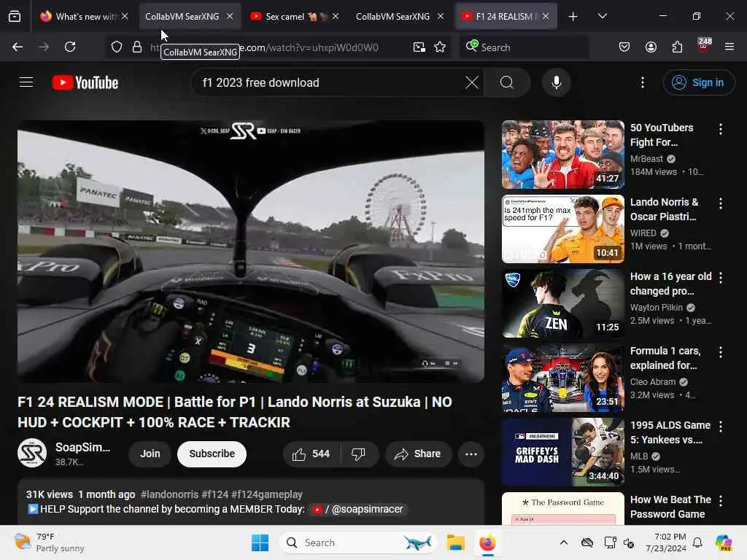747x560 pixels.
Task: Open options for How a 16 year old video
Action: 721,278
